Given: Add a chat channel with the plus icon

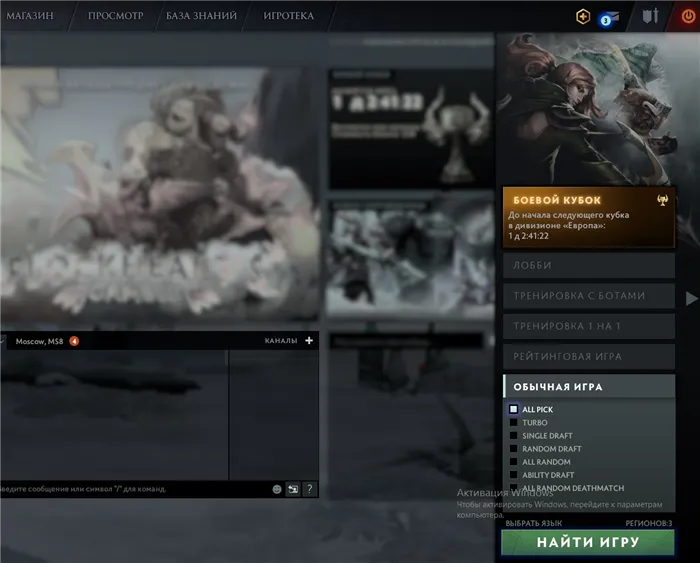Looking at the screenshot, I should coord(309,341).
